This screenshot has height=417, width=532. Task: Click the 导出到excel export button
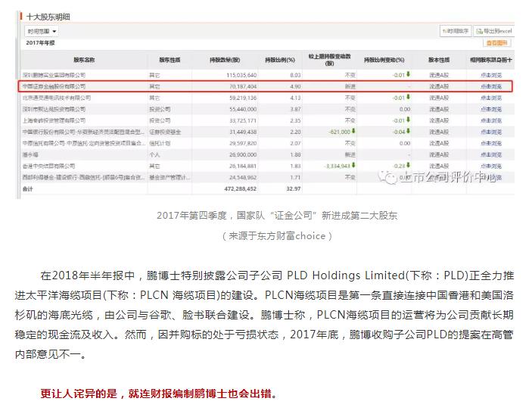(494, 31)
